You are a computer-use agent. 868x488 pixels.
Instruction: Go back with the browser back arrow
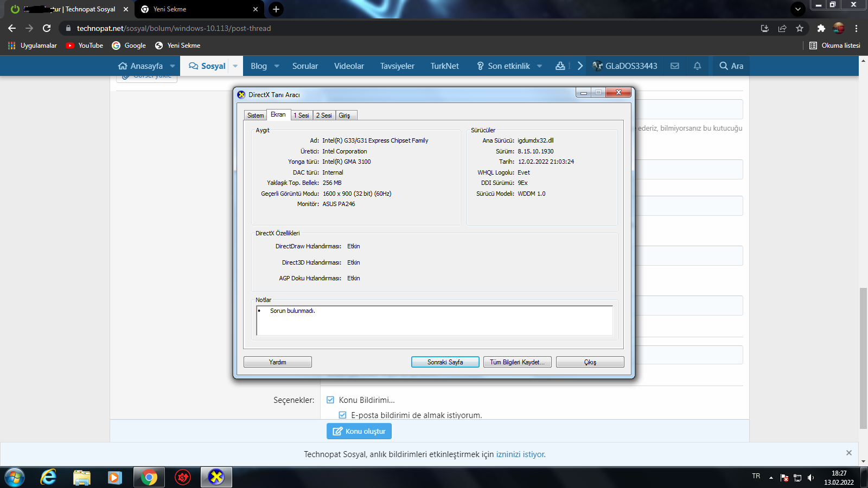click(12, 28)
